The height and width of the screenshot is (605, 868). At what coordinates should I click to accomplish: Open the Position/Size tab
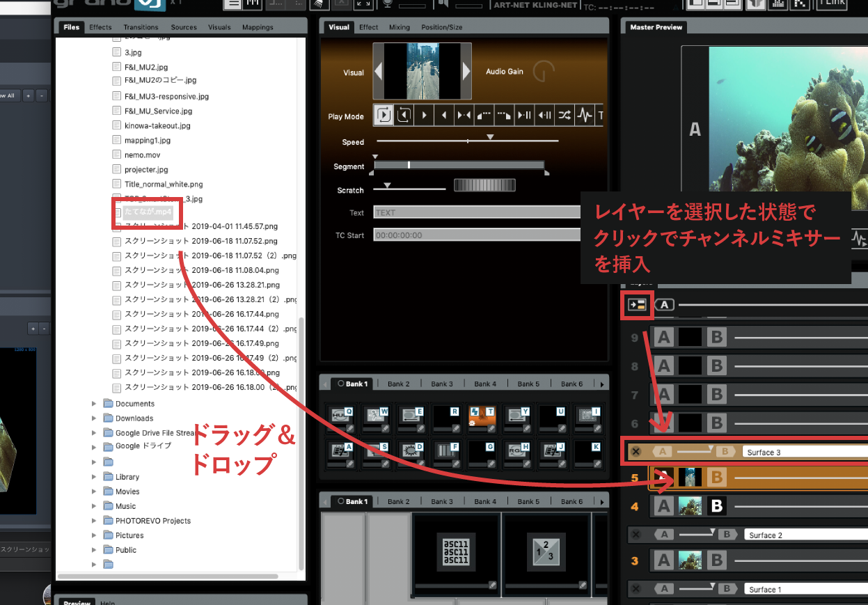point(441,27)
